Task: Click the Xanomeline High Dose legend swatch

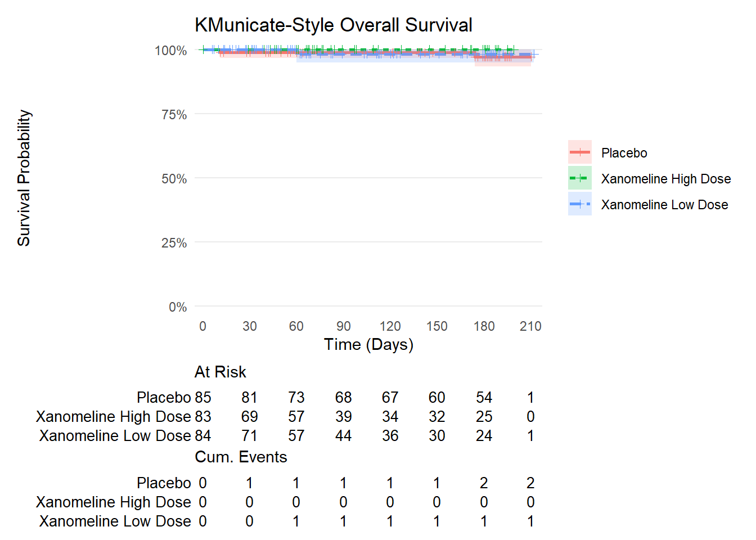Action: (579, 178)
